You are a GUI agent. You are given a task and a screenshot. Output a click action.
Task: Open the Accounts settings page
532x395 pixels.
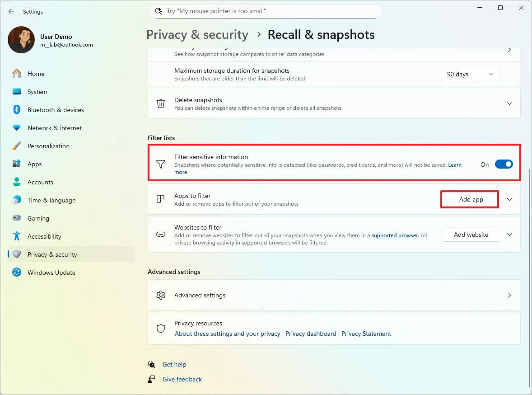tap(40, 182)
